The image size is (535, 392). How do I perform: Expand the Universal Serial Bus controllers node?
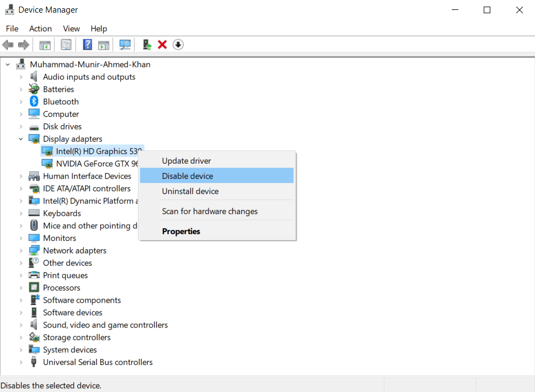21,362
